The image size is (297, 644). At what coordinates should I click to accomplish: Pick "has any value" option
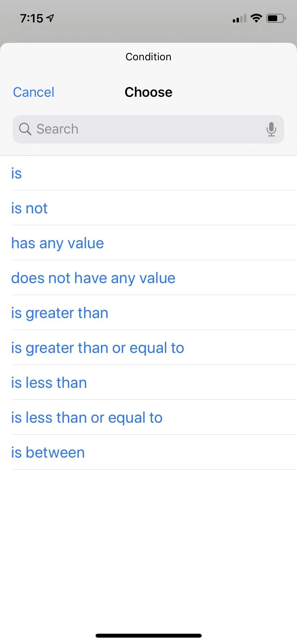[x=148, y=243]
